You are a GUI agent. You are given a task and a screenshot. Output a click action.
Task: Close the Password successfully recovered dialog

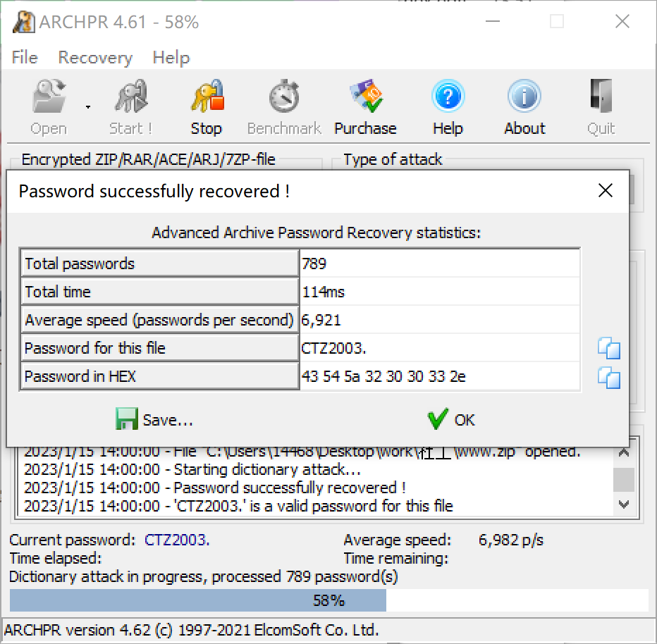pyautogui.click(x=606, y=191)
